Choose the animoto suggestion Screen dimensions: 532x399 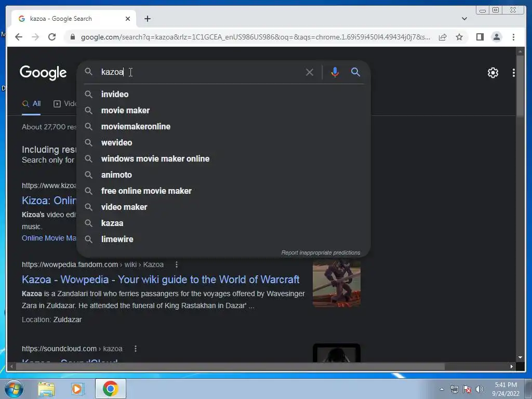point(223,175)
